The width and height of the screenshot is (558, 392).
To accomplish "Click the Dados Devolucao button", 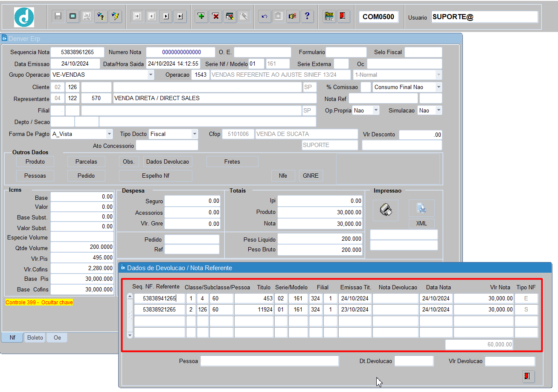I will click(168, 162).
